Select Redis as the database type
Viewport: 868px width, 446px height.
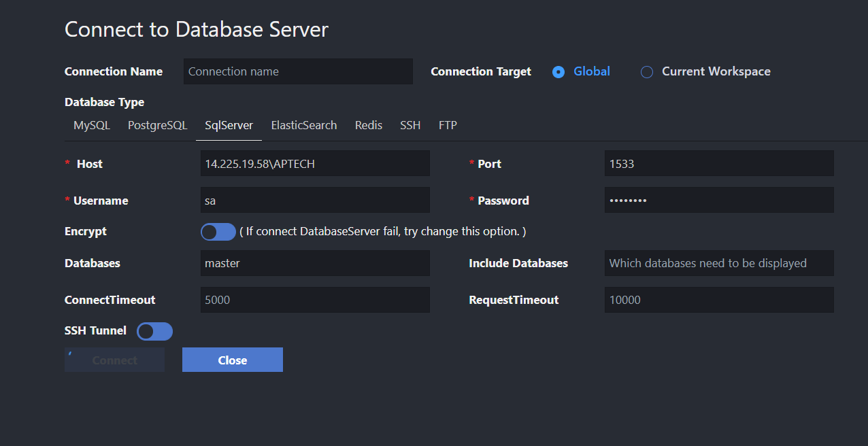[x=368, y=125]
